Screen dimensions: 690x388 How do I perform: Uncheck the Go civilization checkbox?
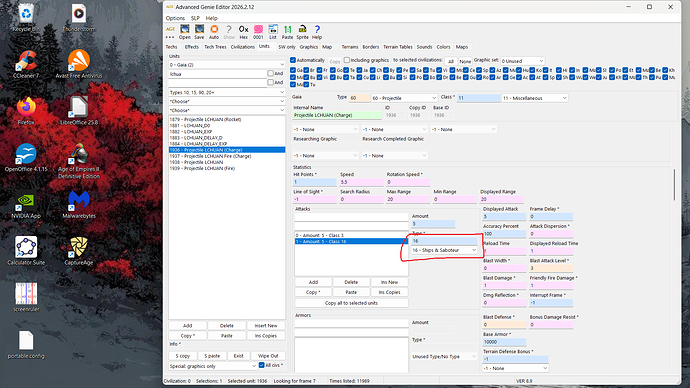[x=333, y=70]
